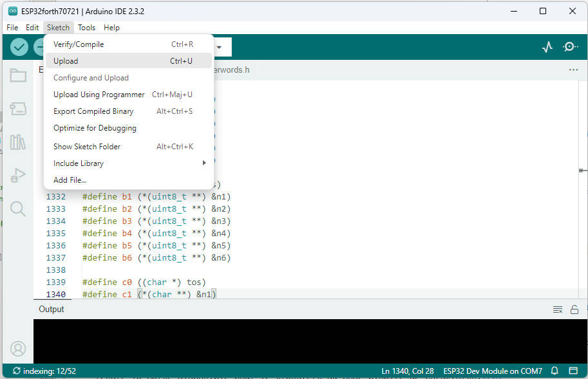Open the Sketchbook folder sidebar icon
588x379 pixels.
pyautogui.click(x=17, y=75)
